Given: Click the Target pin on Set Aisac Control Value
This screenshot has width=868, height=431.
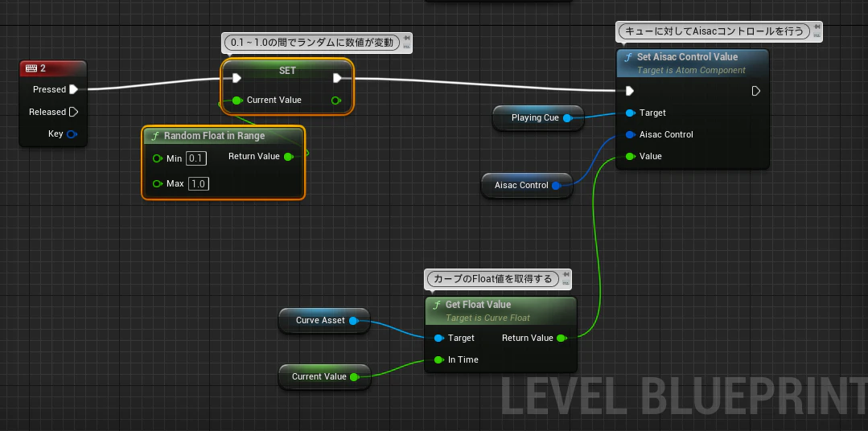Looking at the screenshot, I should click(x=630, y=113).
